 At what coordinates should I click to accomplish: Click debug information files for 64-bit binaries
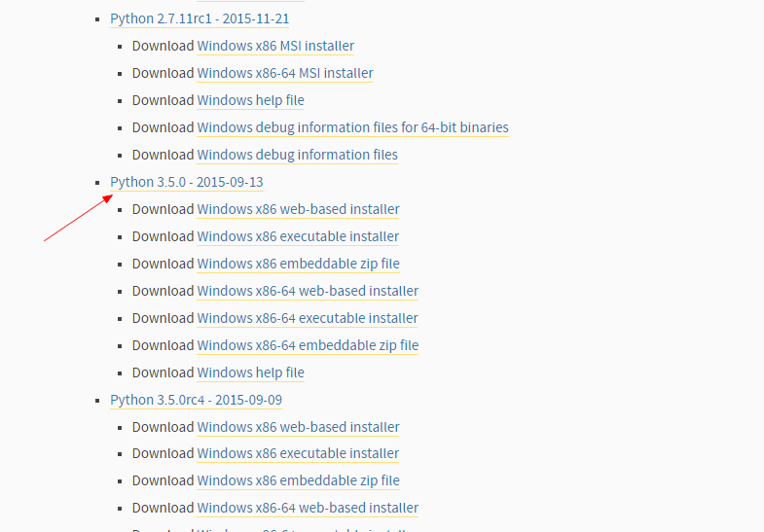click(x=352, y=128)
